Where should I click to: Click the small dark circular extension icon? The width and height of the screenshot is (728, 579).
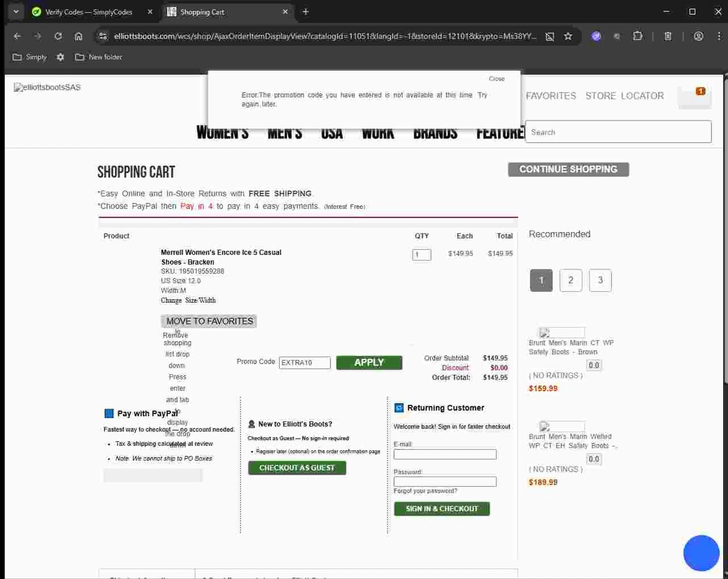616,36
